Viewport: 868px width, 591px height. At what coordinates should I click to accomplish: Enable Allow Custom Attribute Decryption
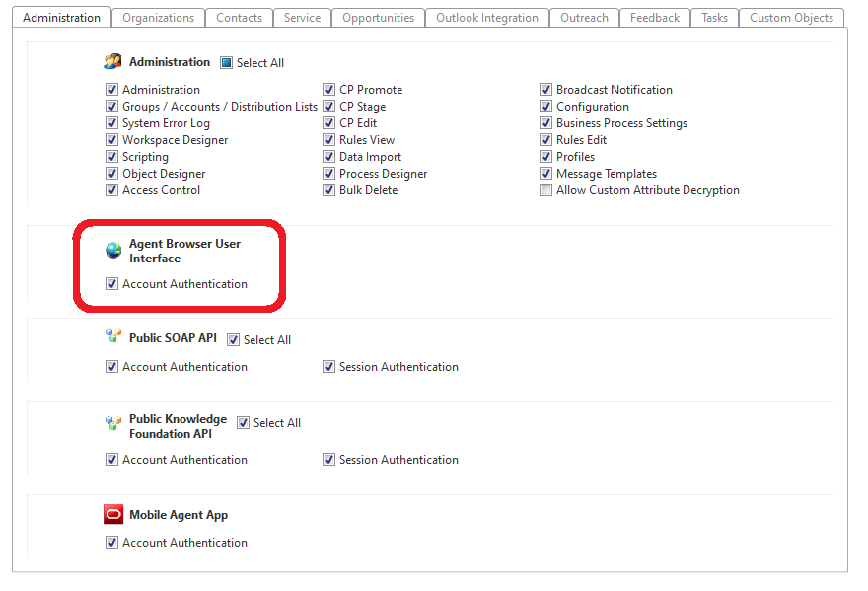pos(545,190)
